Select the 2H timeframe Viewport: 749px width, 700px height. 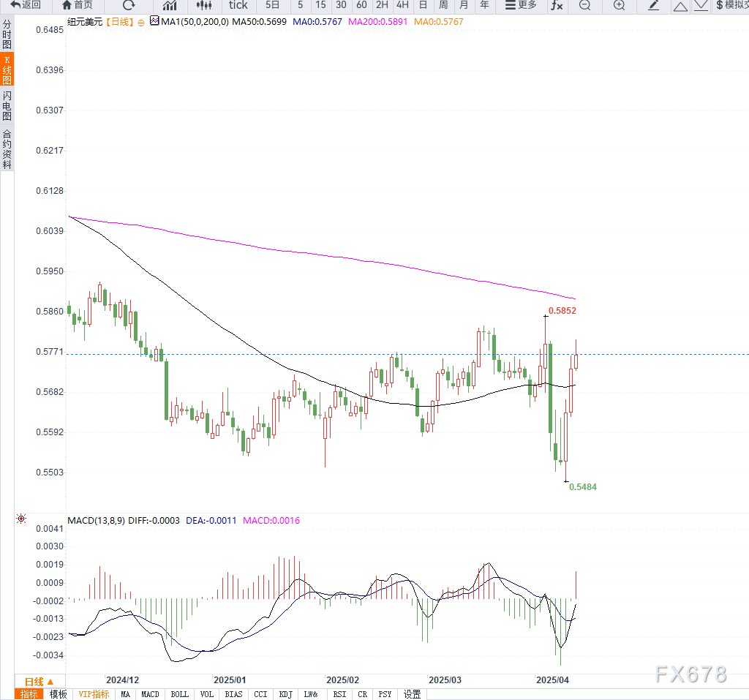(382, 5)
